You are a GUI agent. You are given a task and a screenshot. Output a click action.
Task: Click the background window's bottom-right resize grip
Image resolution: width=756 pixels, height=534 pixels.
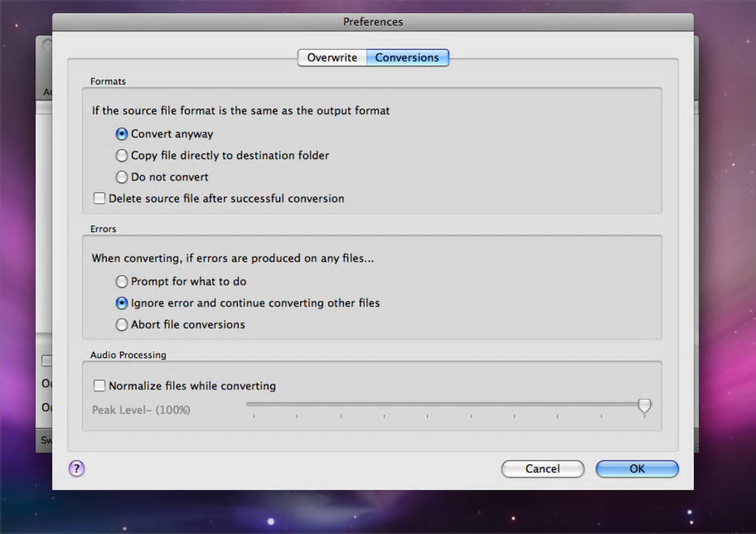(696, 447)
